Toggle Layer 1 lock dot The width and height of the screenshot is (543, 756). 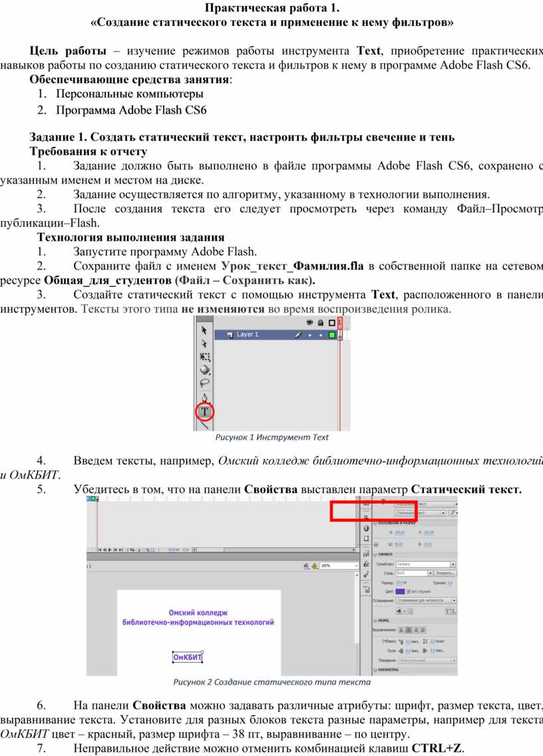tap(320, 335)
